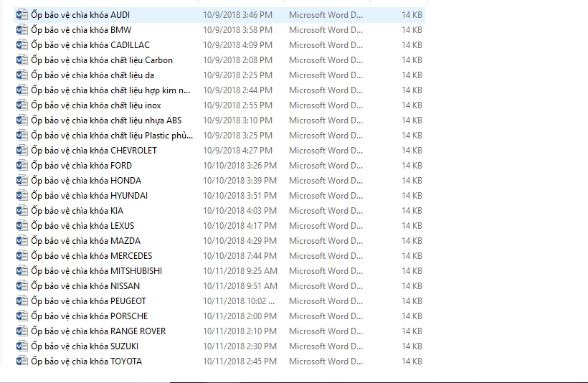The height and width of the screenshot is (383, 588).
Task: Click the Word icon beside the BMW file
Action: (x=22, y=30)
